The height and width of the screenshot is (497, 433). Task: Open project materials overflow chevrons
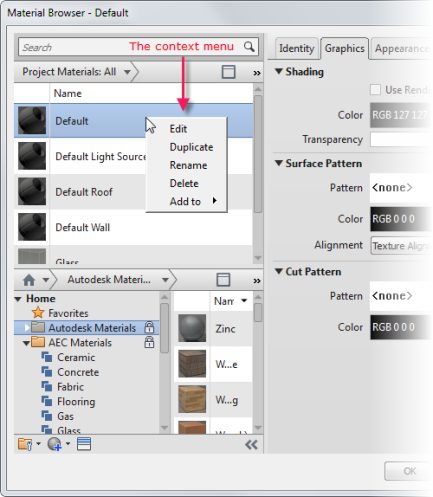pyautogui.click(x=256, y=73)
